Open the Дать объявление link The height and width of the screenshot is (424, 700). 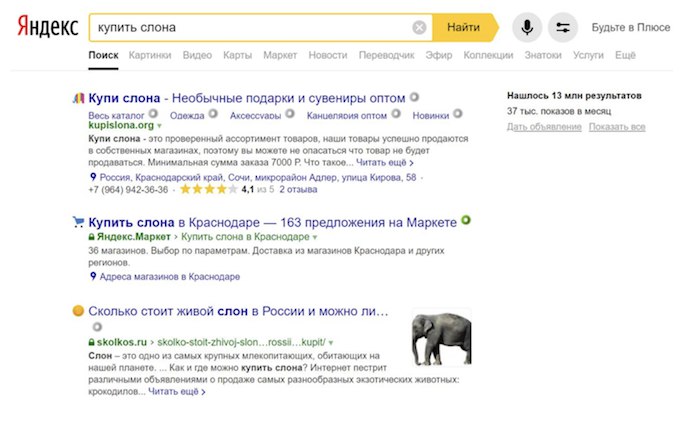544,127
